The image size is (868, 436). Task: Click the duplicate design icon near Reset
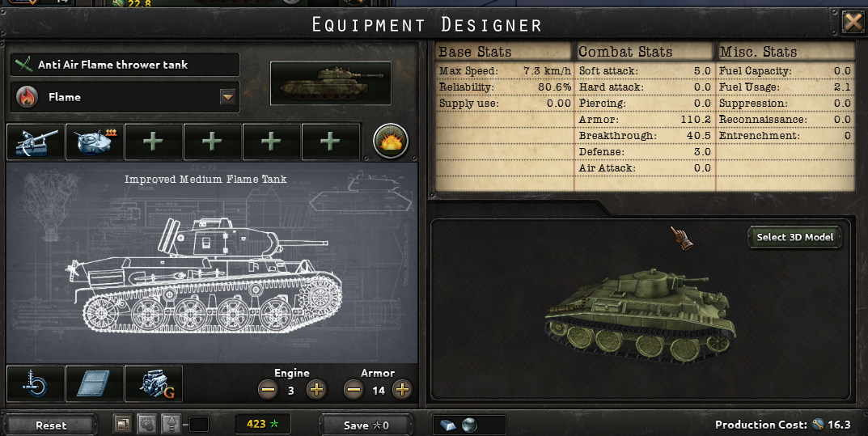[123, 425]
